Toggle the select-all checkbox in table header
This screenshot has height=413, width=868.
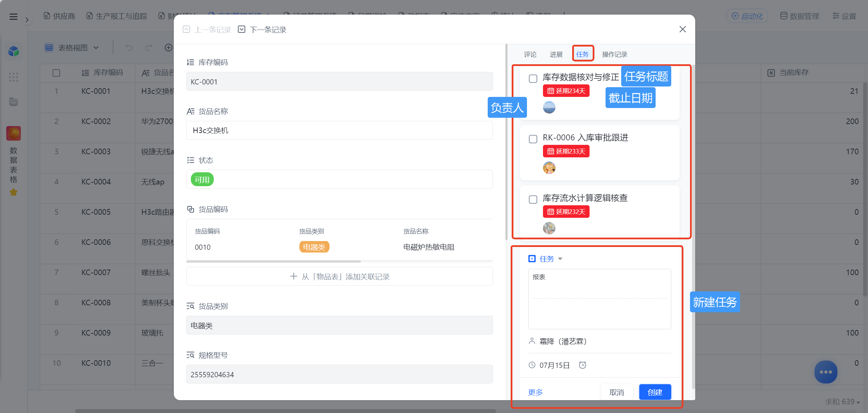coord(56,73)
